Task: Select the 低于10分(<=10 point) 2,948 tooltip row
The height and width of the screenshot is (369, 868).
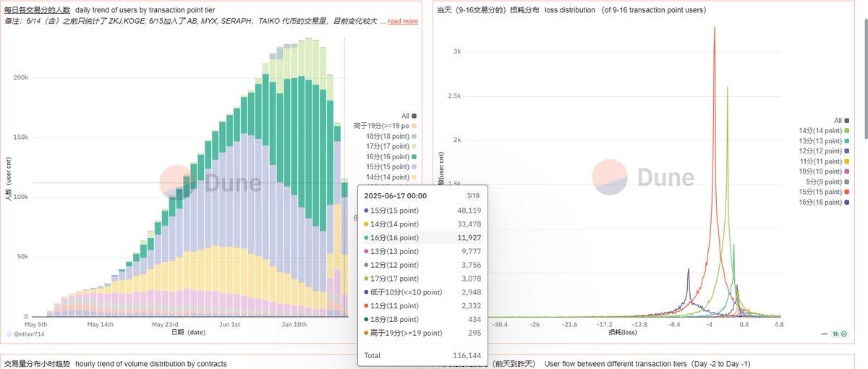Action: pyautogui.click(x=423, y=292)
